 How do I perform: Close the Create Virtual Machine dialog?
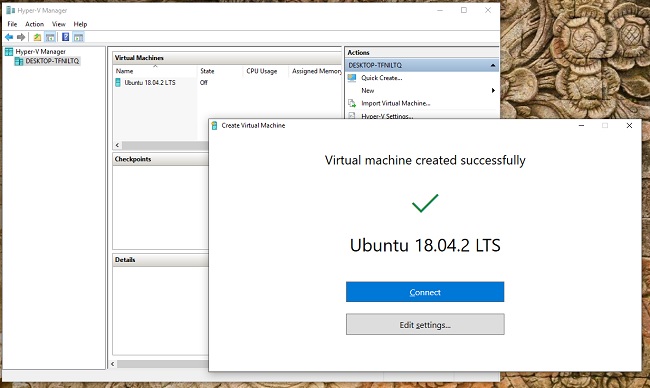(629, 126)
